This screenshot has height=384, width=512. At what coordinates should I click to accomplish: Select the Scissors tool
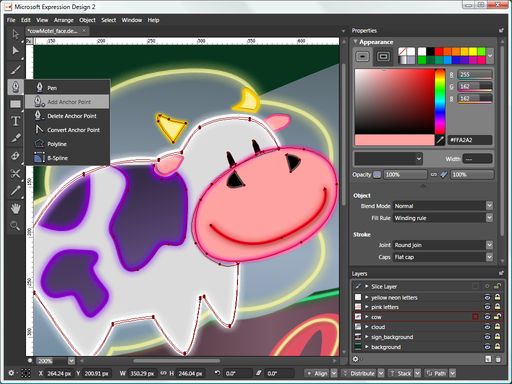(x=15, y=173)
